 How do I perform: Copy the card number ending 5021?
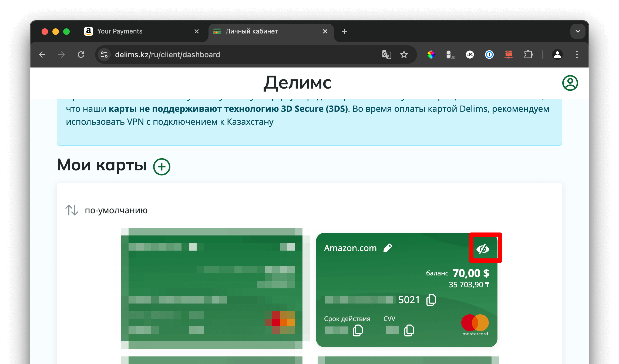click(x=431, y=300)
